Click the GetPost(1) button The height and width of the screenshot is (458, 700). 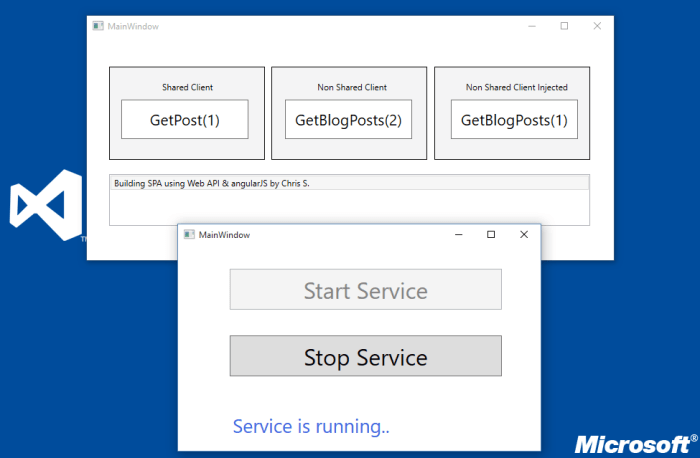tap(184, 120)
